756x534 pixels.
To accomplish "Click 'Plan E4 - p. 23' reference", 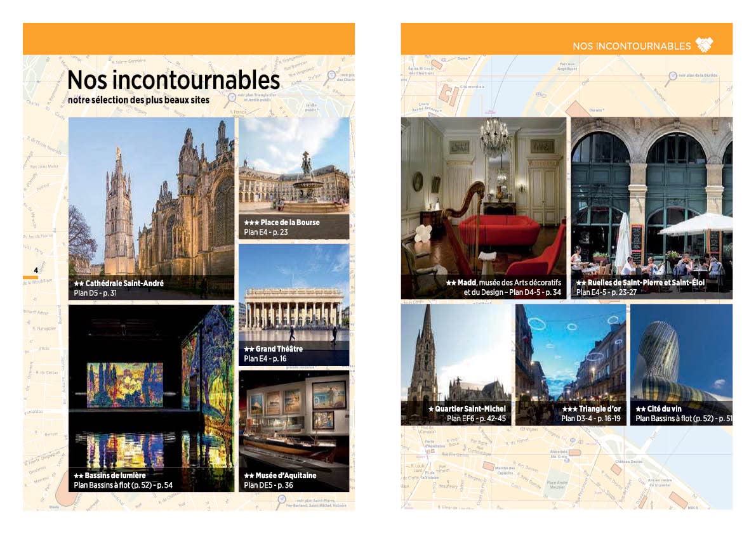I will coord(266,232).
